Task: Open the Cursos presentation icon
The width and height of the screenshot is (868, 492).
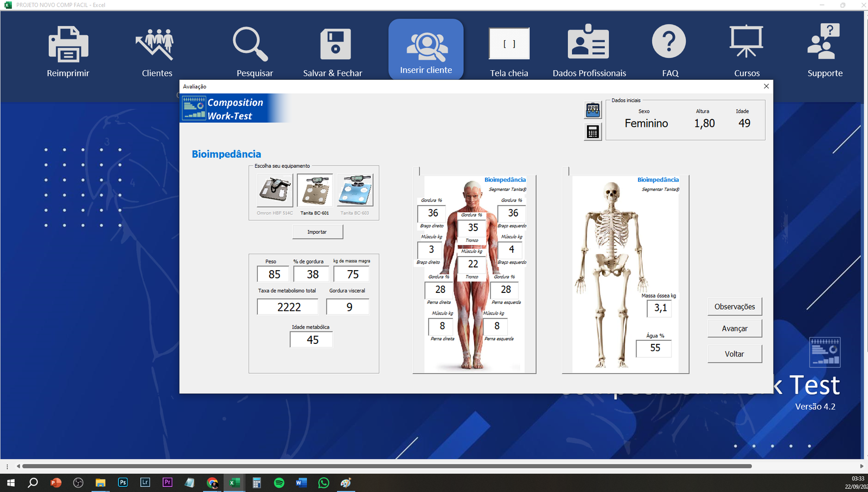Action: [746, 42]
